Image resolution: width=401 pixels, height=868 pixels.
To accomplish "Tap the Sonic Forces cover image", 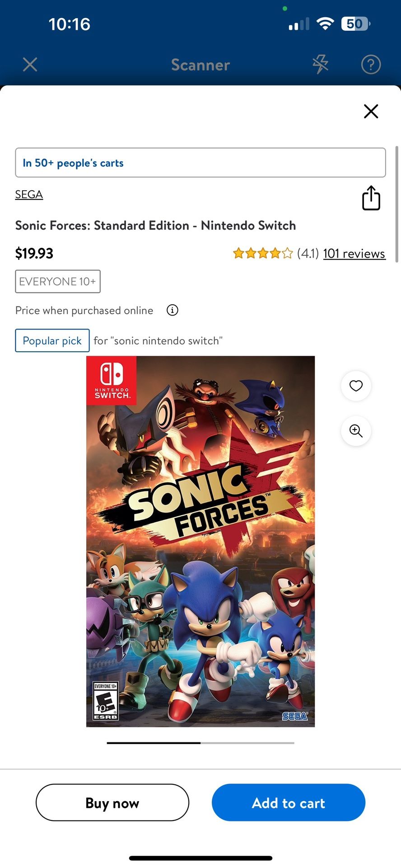I will click(x=200, y=541).
